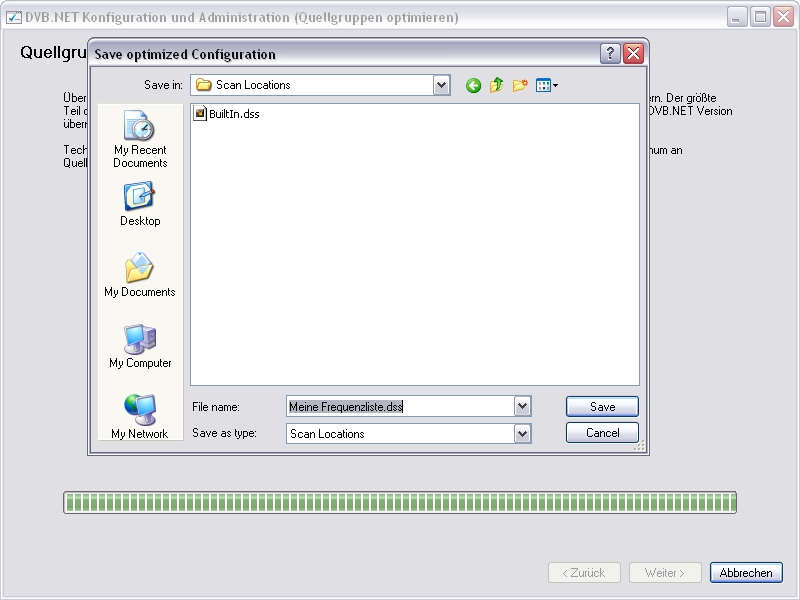Expand the Save in folder dropdown
The height and width of the screenshot is (600, 800).
click(x=442, y=86)
